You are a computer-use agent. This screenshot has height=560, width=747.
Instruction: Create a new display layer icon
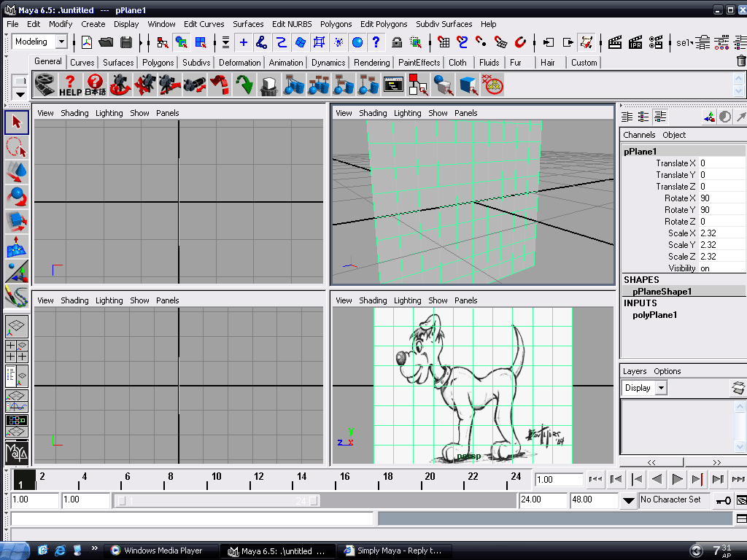pos(738,388)
